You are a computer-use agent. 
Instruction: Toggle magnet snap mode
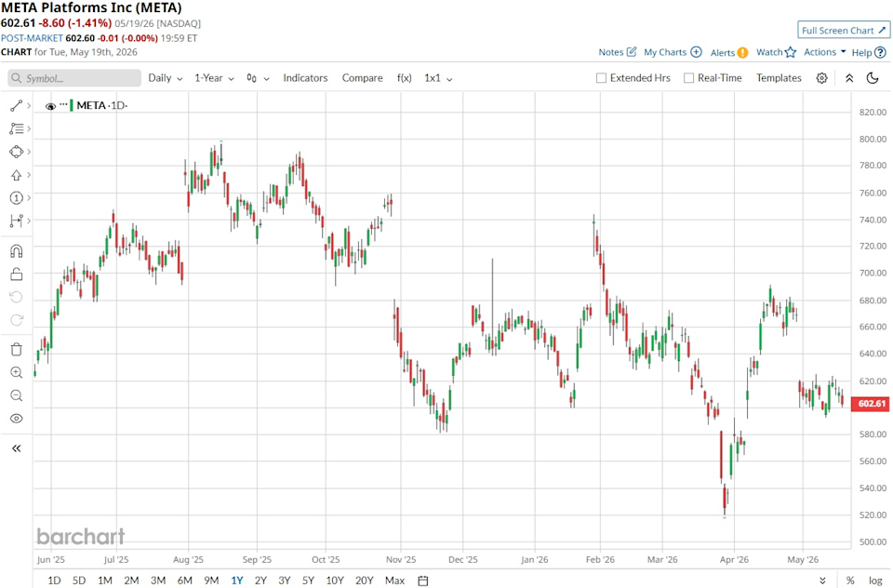pos(16,251)
